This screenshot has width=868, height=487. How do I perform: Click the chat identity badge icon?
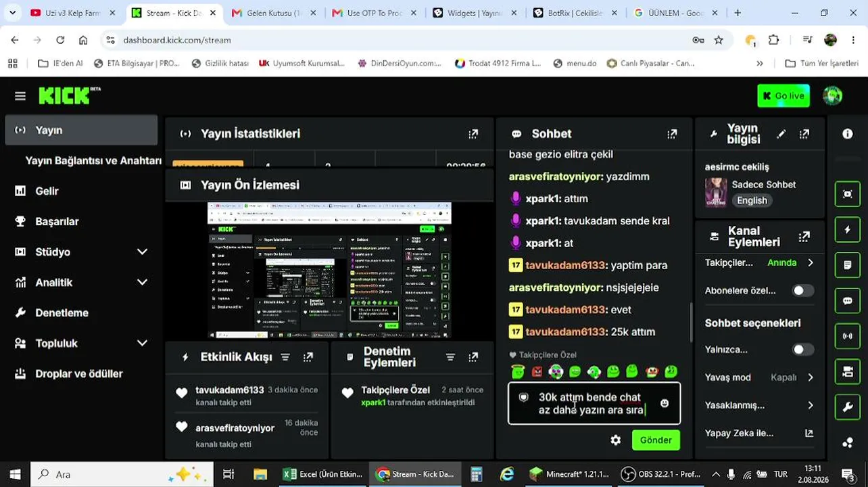tap(523, 397)
